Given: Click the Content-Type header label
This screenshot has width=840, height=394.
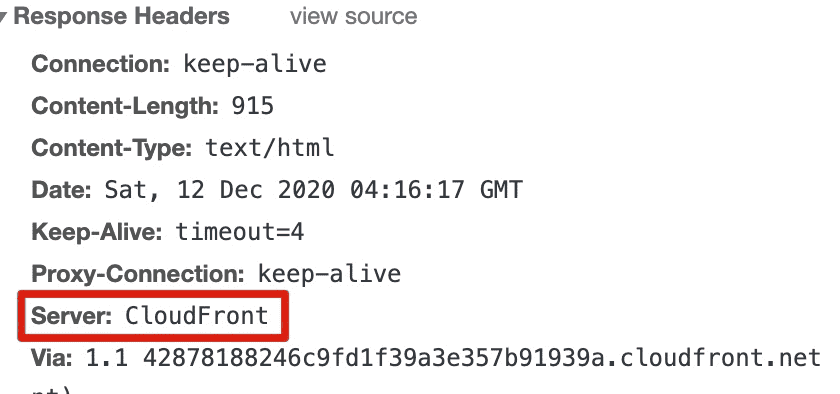Looking at the screenshot, I should pyautogui.click(x=112, y=147).
